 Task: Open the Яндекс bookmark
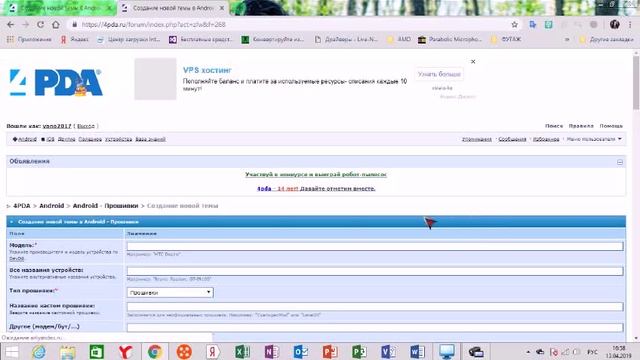click(x=75, y=40)
